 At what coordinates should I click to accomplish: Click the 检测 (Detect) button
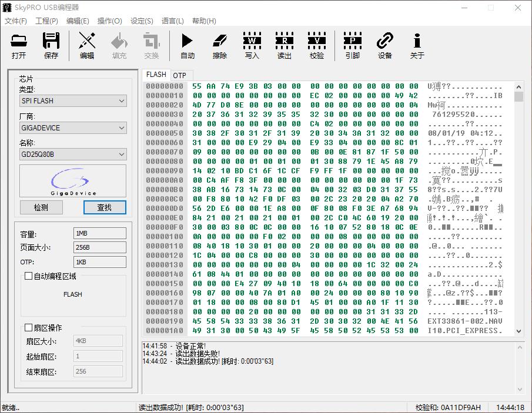pos(41,207)
